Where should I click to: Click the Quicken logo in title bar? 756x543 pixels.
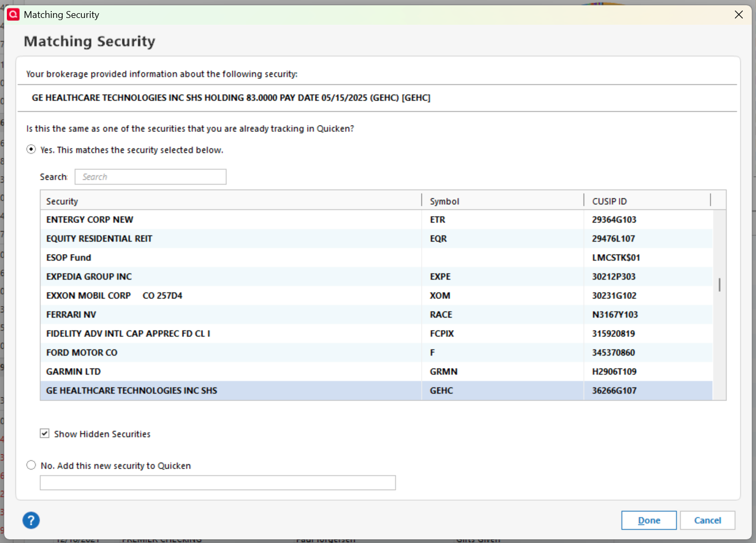13,14
